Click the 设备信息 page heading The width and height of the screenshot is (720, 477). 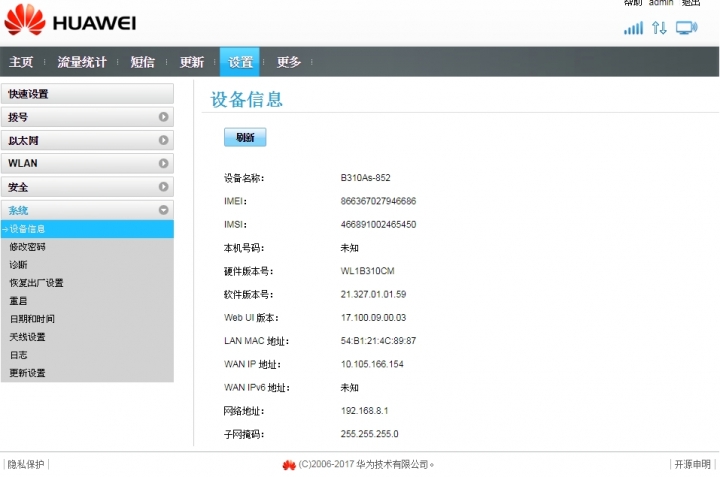(x=247, y=99)
